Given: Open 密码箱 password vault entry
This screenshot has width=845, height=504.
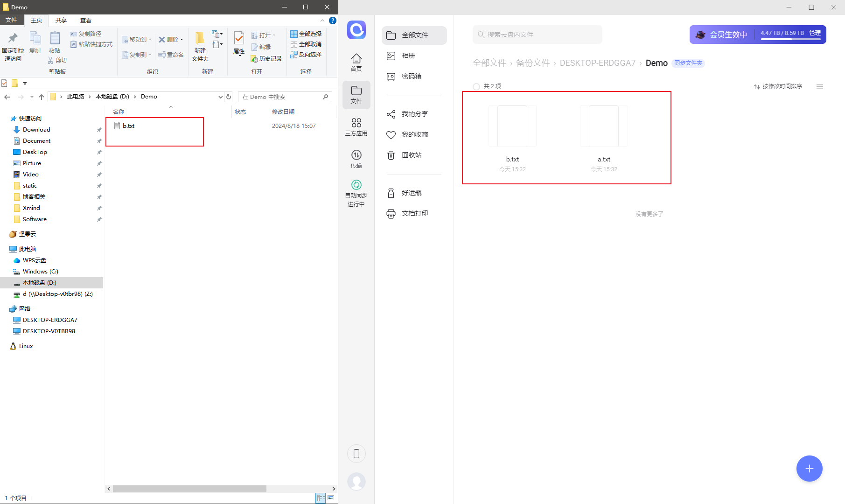Looking at the screenshot, I should click(x=414, y=77).
